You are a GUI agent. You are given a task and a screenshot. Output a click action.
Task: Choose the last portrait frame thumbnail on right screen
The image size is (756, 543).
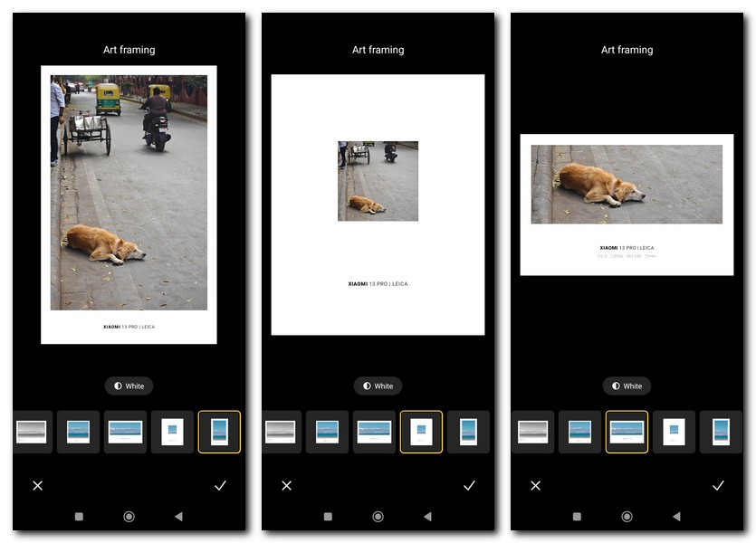[721, 432]
